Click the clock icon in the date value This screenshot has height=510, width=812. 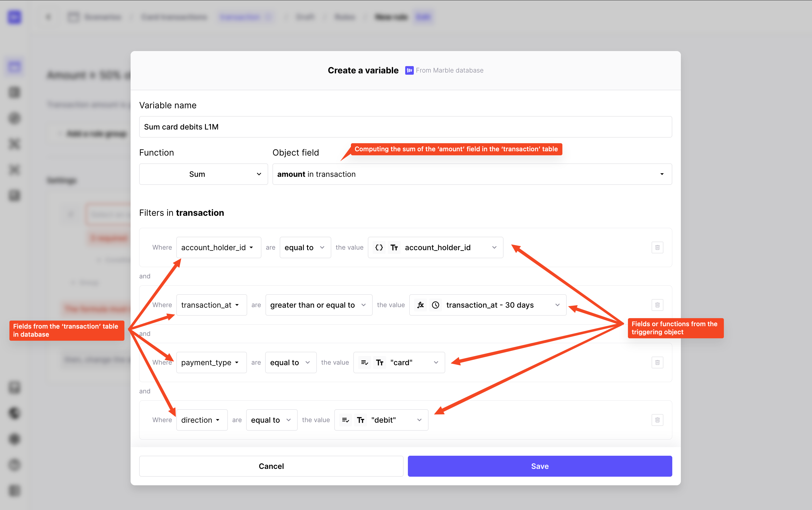pyautogui.click(x=435, y=305)
